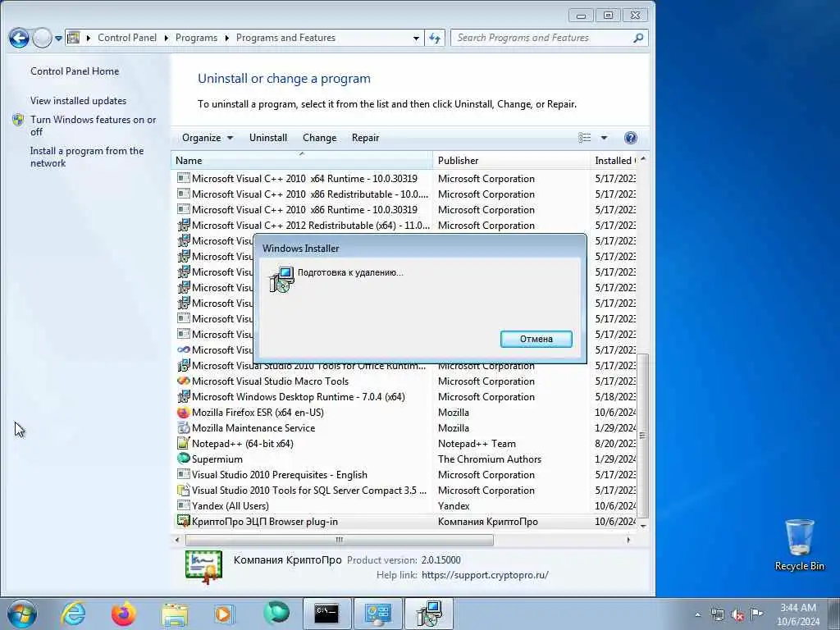
Task: Click the Supermium icon in list
Action: (183, 459)
